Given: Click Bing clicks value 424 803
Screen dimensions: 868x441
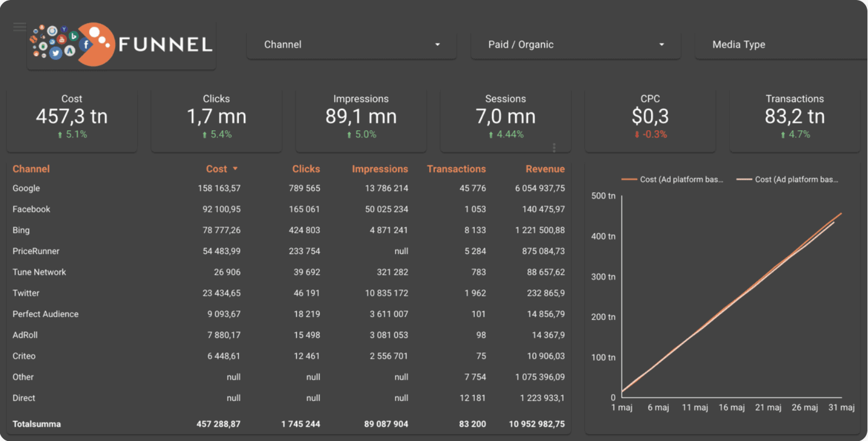Looking at the screenshot, I should (x=305, y=230).
